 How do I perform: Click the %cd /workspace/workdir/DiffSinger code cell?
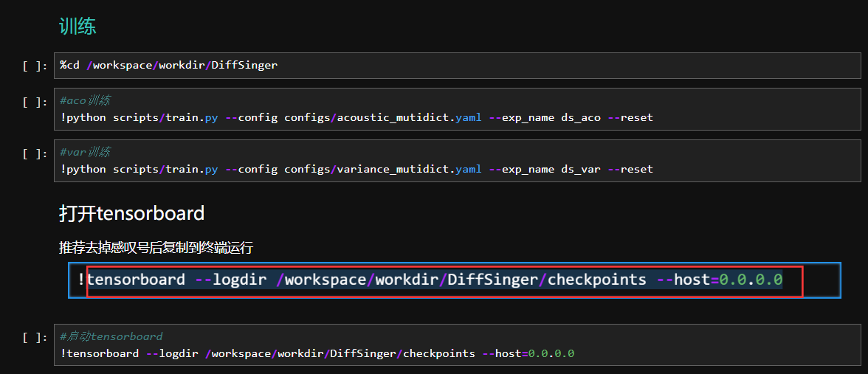[458, 65]
